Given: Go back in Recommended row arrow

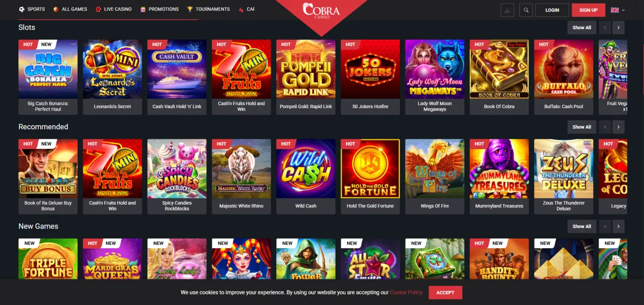Looking at the screenshot, I should [x=605, y=127].
